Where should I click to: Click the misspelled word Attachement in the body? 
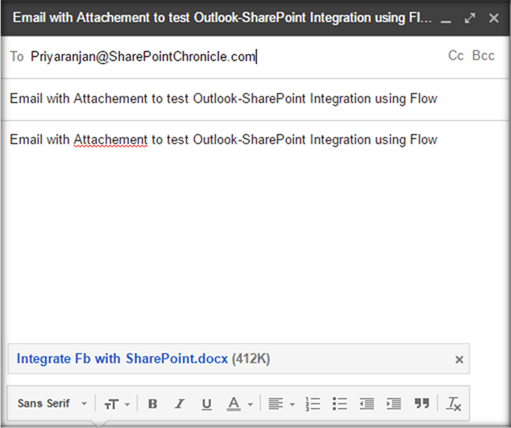[110, 140]
